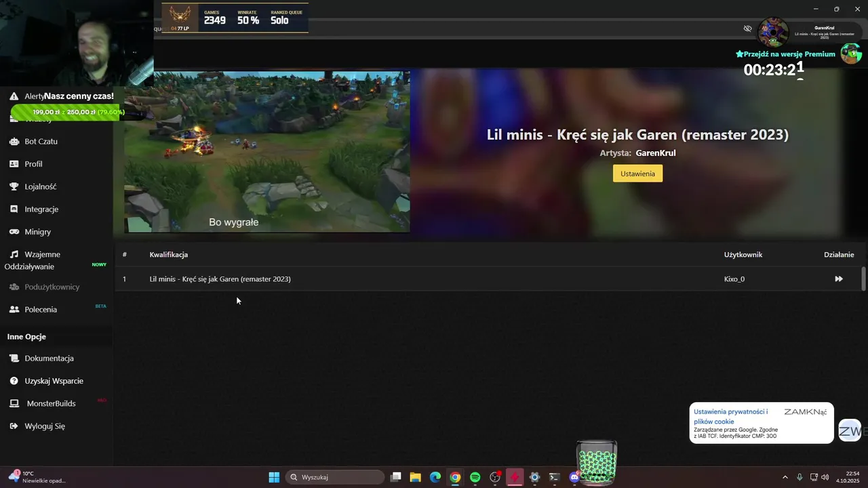Open Uzyskaj Wsparcie help link
The height and width of the screenshot is (488, 868).
pos(54,381)
